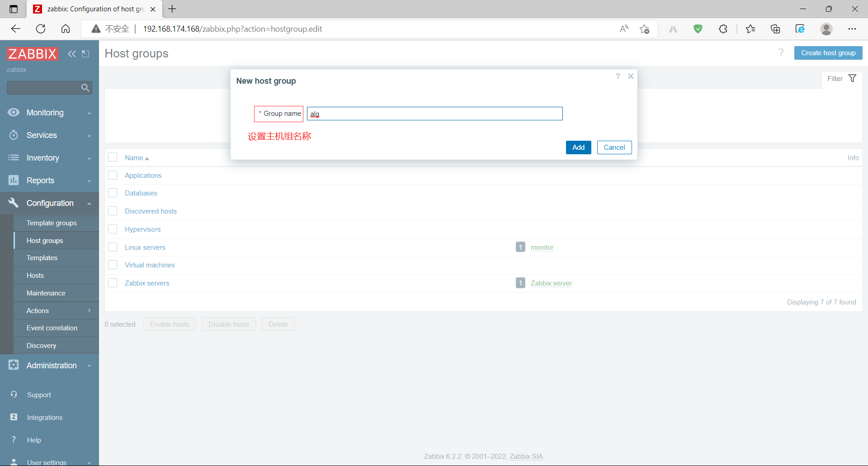
Task: Expand the Actions submenu arrow
Action: point(89,310)
